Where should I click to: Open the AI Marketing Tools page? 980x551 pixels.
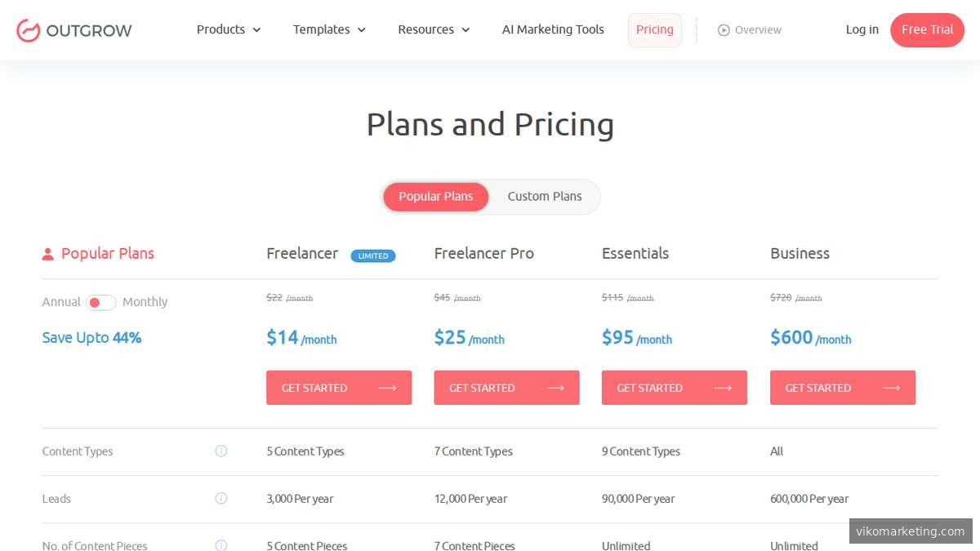coord(553,29)
